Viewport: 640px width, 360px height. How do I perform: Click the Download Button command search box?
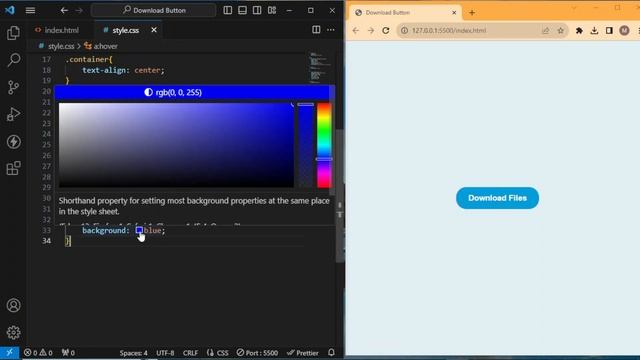pyautogui.click(x=153, y=10)
